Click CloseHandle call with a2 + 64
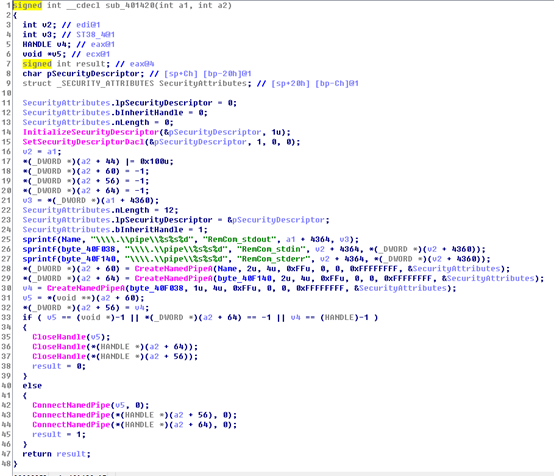554x476 pixels. pos(115,347)
